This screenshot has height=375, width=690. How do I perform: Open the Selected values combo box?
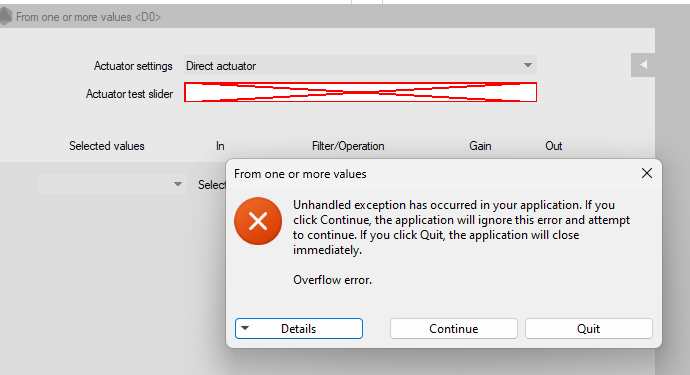tap(110, 184)
